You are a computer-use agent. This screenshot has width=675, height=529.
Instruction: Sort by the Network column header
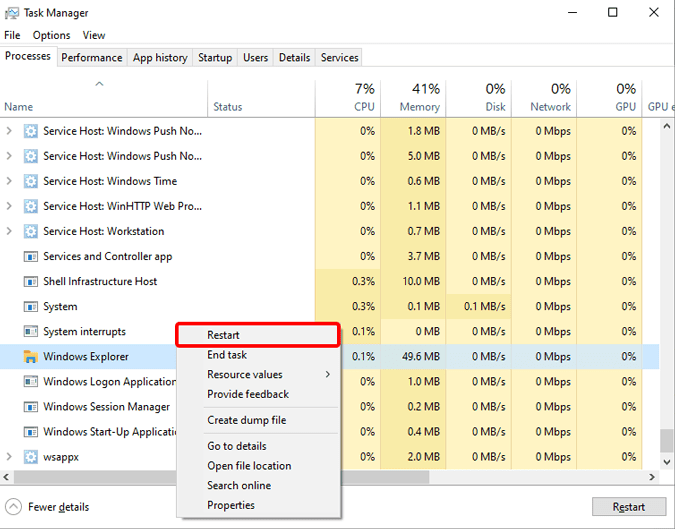pos(544,98)
